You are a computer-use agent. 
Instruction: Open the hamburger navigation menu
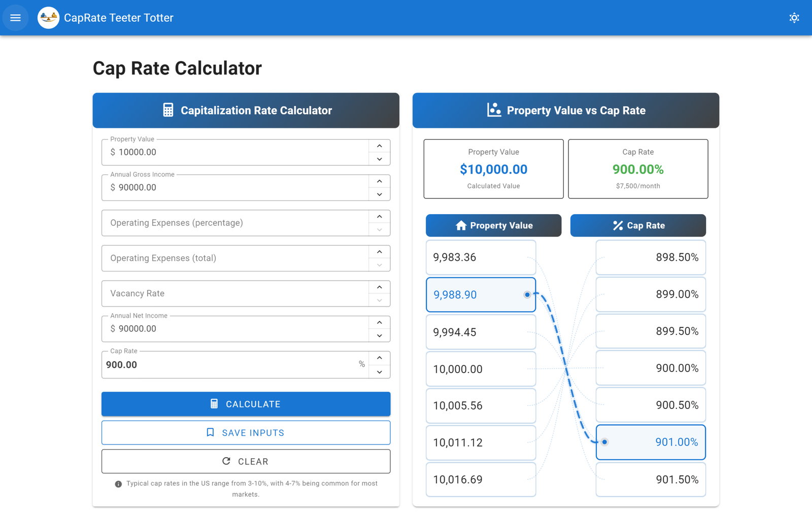(15, 18)
